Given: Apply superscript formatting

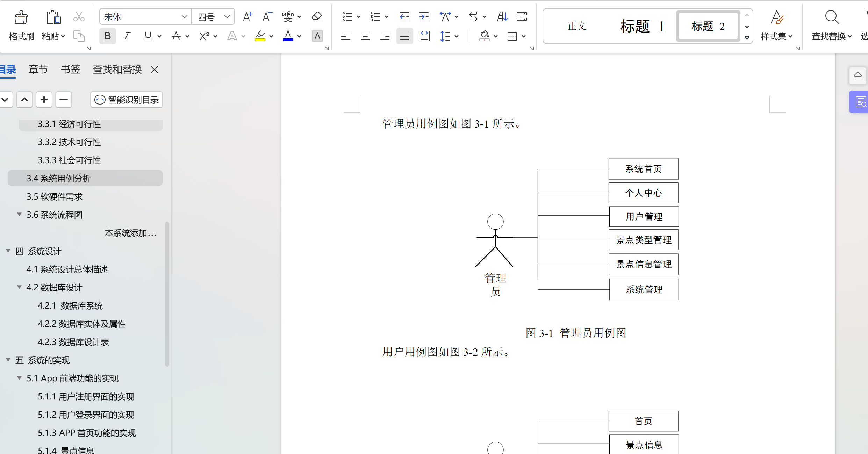Looking at the screenshot, I should coord(205,36).
